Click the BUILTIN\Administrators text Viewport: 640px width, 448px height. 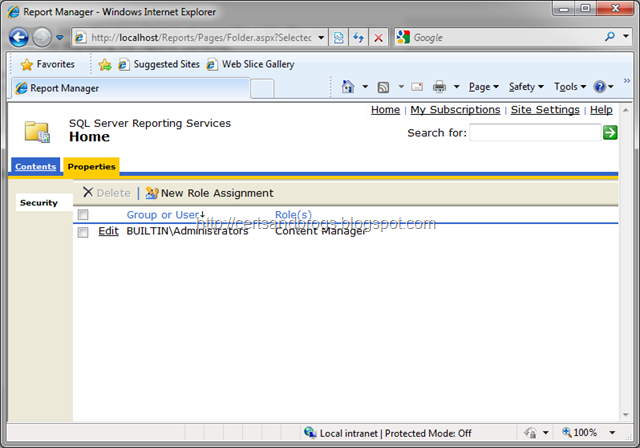187,231
